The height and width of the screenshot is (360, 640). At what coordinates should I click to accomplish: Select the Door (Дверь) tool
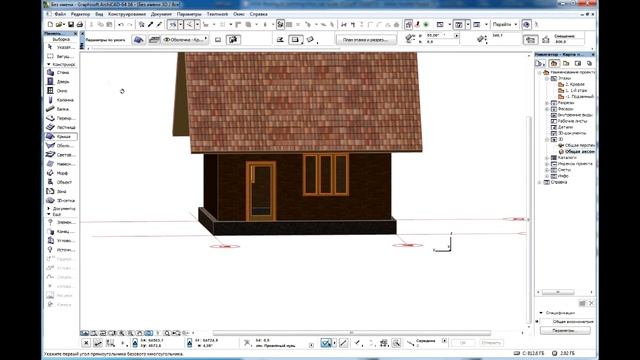point(60,82)
